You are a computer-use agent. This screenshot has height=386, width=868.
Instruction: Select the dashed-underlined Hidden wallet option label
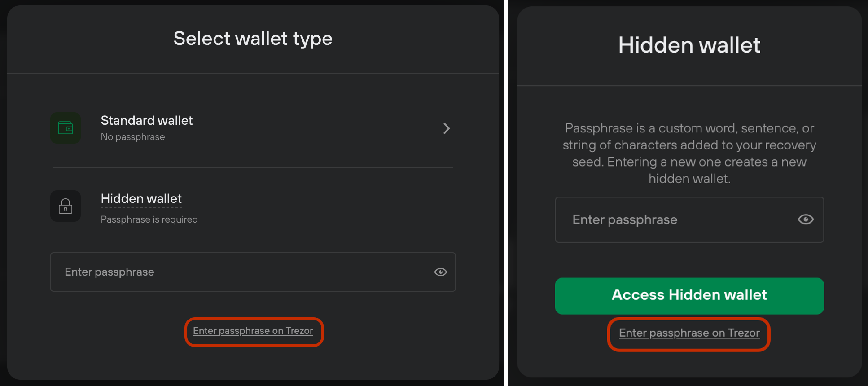[141, 199]
